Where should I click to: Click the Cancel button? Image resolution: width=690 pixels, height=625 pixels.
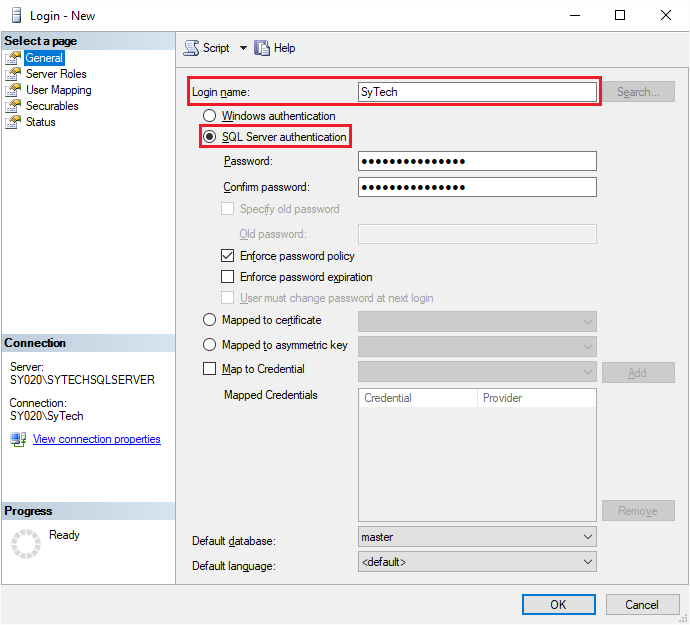click(x=642, y=605)
